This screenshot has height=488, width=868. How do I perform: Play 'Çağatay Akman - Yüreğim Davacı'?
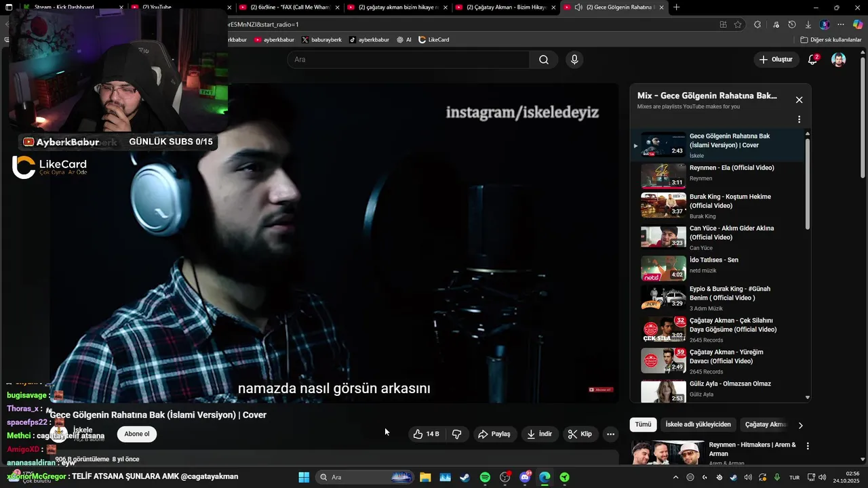723,362
